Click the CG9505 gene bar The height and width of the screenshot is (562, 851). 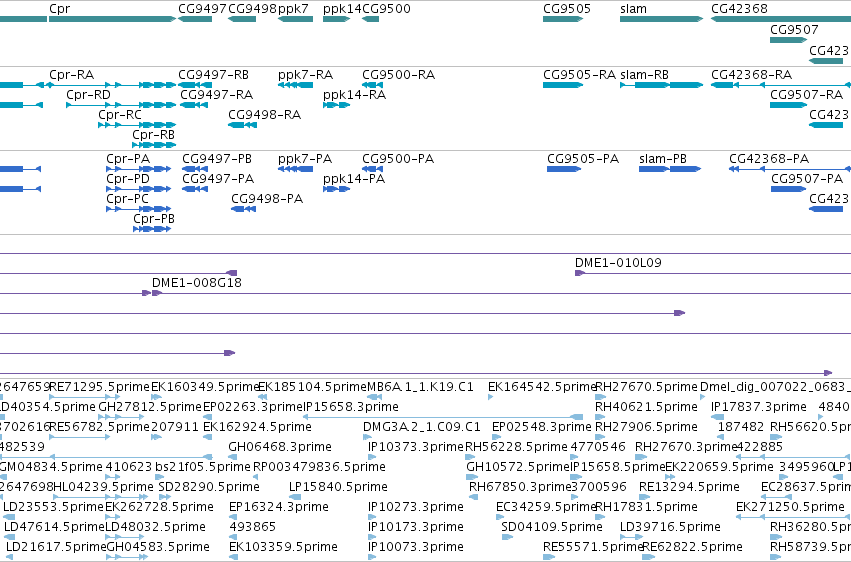click(563, 19)
